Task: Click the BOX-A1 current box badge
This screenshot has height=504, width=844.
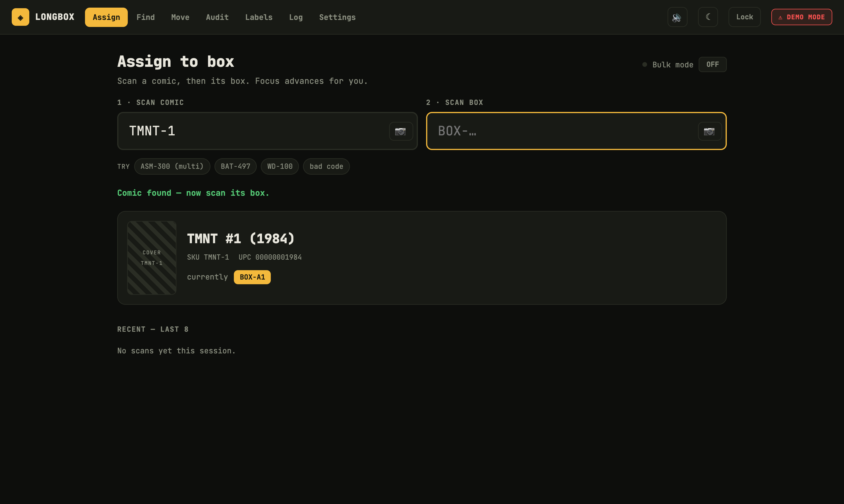Action: pos(252,277)
